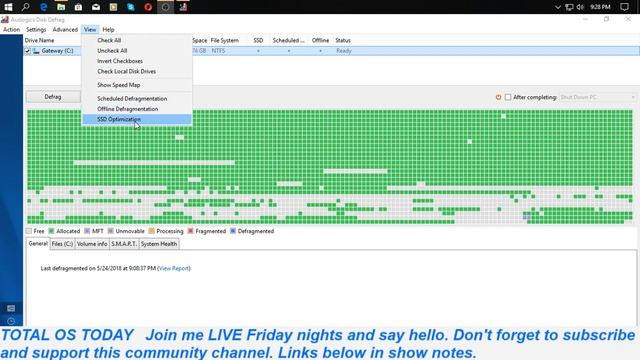The image size is (640, 360).
Task: Open the Windows Start menu
Action: point(8,7)
